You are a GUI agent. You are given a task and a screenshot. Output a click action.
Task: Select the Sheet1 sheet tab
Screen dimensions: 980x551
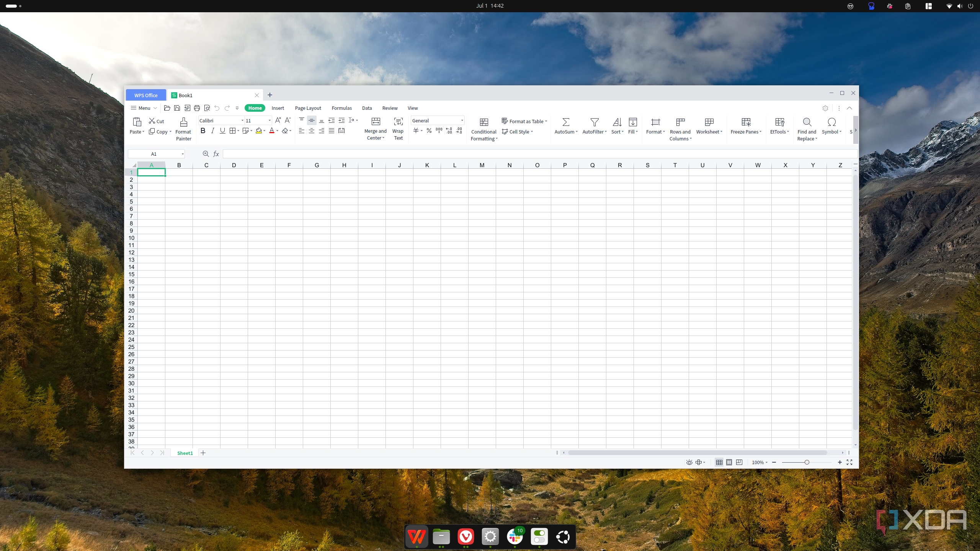(x=185, y=453)
